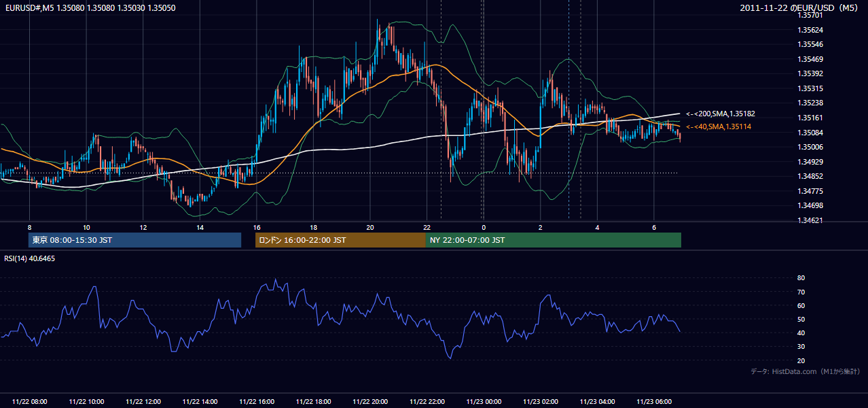The height and width of the screenshot is (408, 868).
Task: Click the 11/23 06:00 bottom time label
Action: tap(653, 402)
